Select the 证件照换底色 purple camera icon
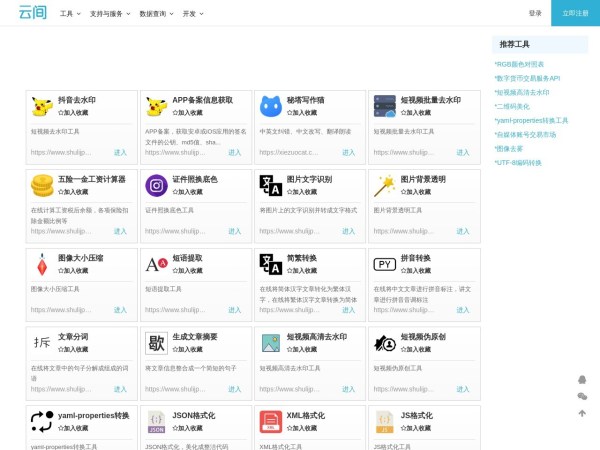Screen dimensions: 600x450 157,185
